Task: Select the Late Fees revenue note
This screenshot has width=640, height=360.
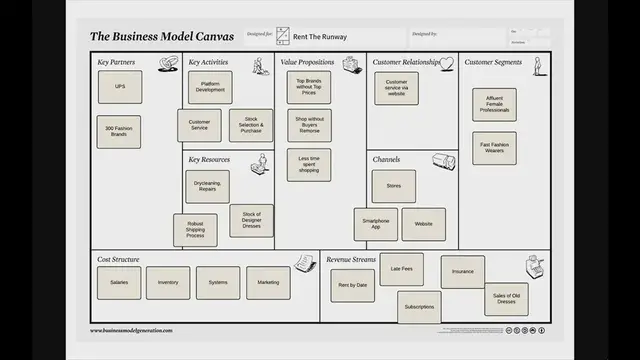Action: coord(402,269)
